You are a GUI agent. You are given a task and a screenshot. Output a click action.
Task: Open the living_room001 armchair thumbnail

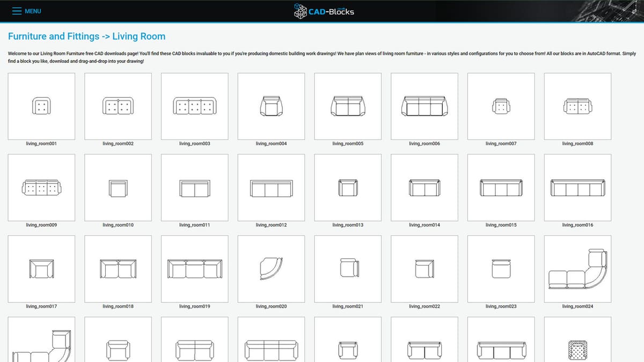41,106
